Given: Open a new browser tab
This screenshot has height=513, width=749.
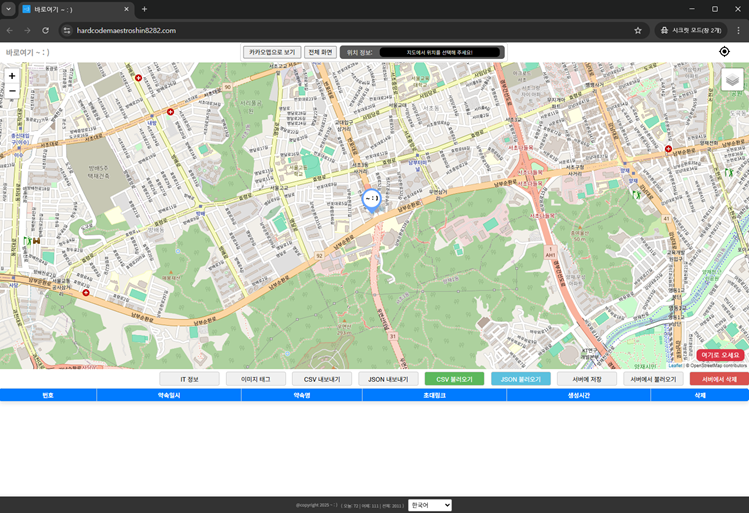Looking at the screenshot, I should (x=144, y=9).
